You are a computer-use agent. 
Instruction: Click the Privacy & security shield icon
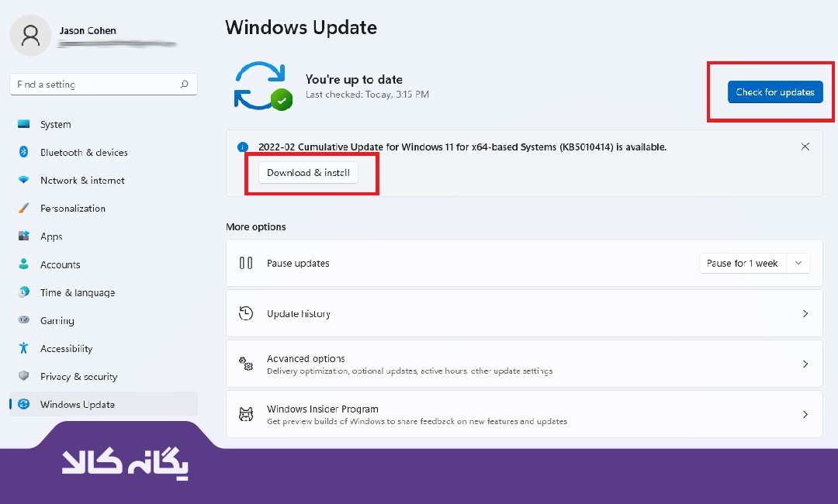23,376
